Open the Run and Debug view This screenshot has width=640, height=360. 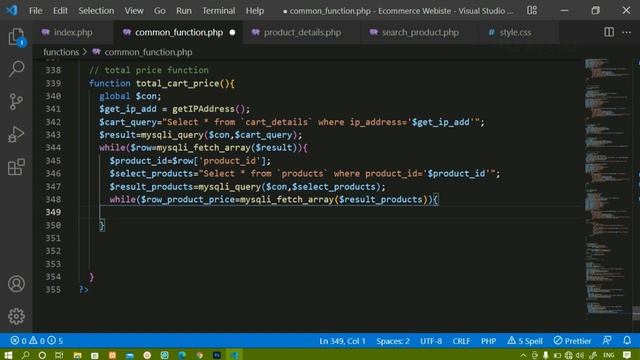tap(16, 134)
